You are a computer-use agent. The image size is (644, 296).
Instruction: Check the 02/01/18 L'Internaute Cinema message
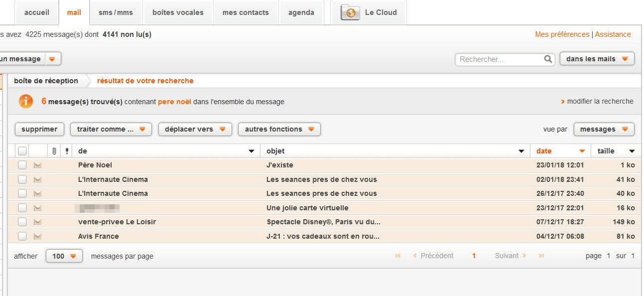(x=22, y=179)
